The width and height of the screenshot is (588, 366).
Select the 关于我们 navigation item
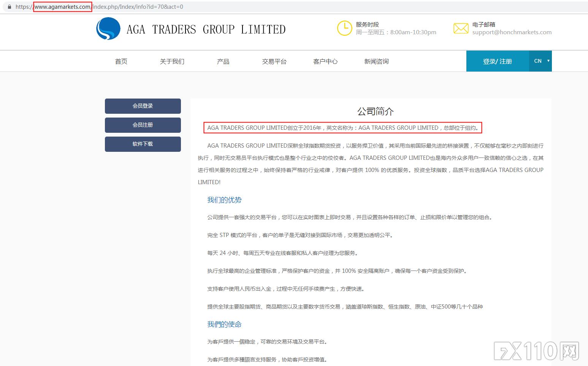pyautogui.click(x=172, y=61)
